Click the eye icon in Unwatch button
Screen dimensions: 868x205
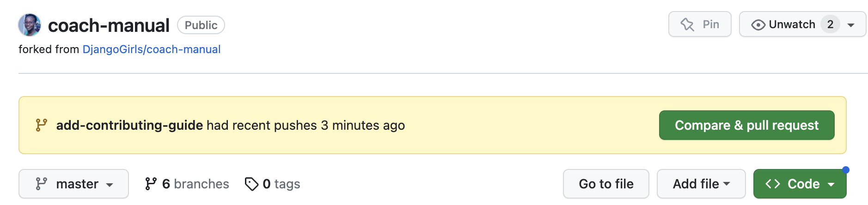758,24
